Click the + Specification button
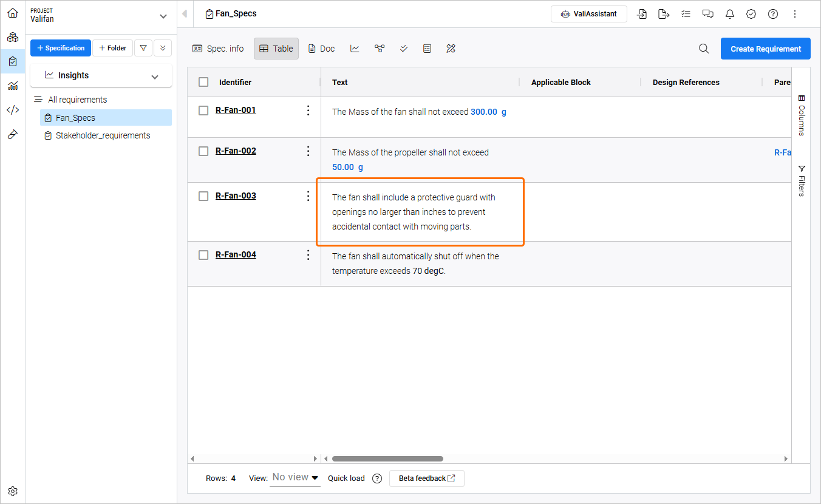Screen dimensions: 821x504 [x=61, y=48]
